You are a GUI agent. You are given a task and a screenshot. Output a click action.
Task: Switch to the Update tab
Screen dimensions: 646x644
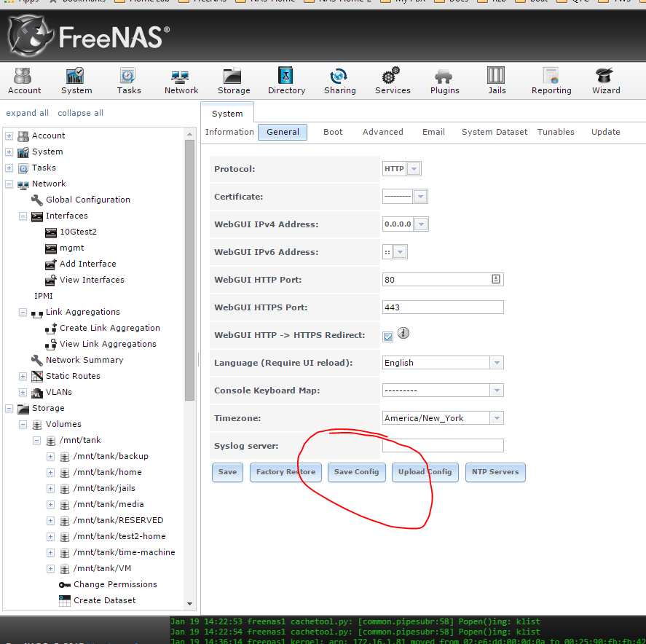tap(606, 132)
